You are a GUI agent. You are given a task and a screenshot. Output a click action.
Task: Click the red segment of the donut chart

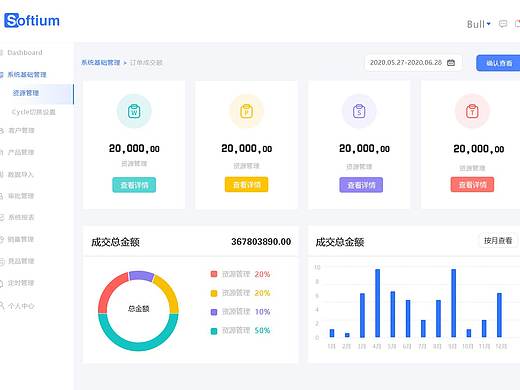(x=109, y=288)
